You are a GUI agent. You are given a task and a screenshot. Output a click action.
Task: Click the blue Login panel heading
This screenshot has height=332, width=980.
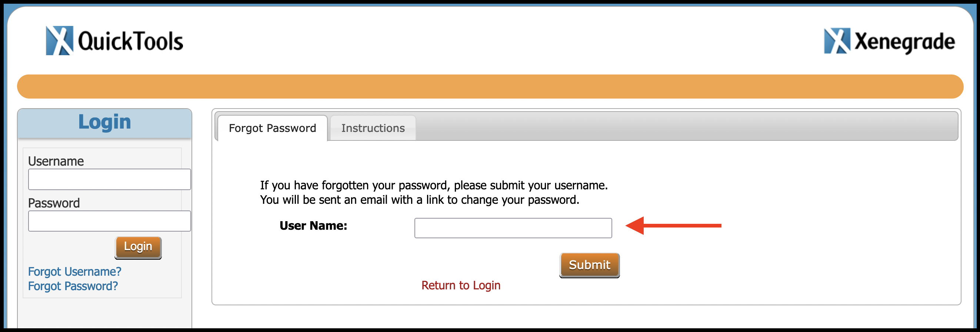pyautogui.click(x=104, y=122)
